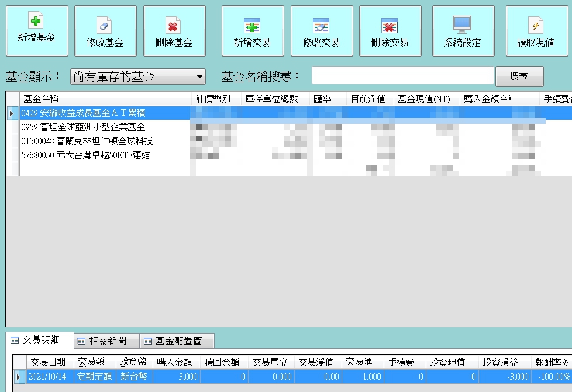Click the 基金現值(NT) column header
The width and height of the screenshot is (572, 392).
(x=426, y=99)
